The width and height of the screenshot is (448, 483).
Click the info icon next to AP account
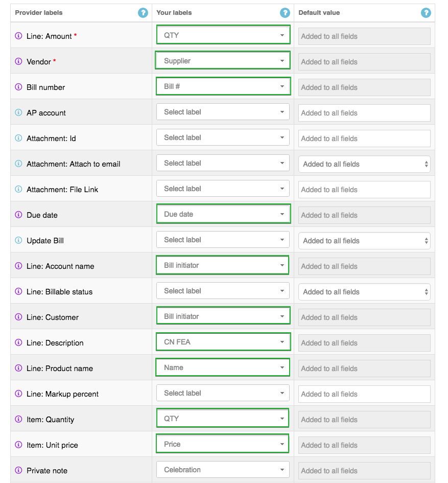18,113
